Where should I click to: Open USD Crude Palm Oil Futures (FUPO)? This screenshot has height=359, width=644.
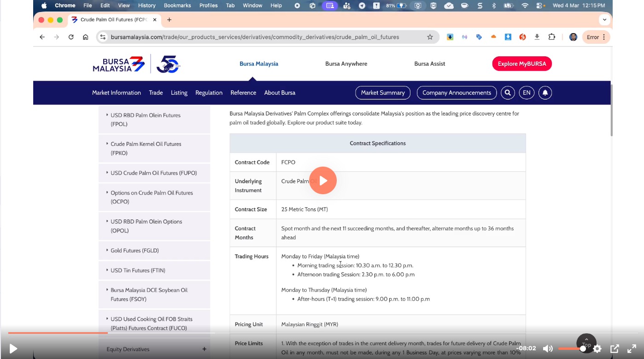point(154,173)
